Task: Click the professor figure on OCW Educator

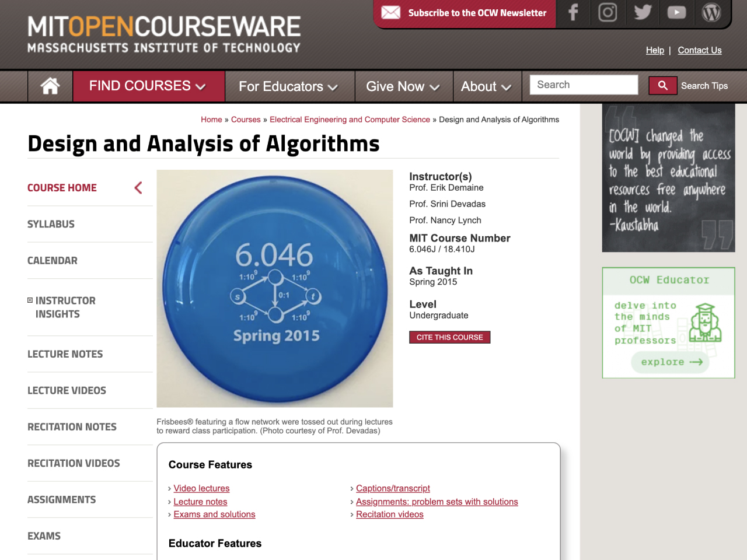Action: (x=705, y=323)
